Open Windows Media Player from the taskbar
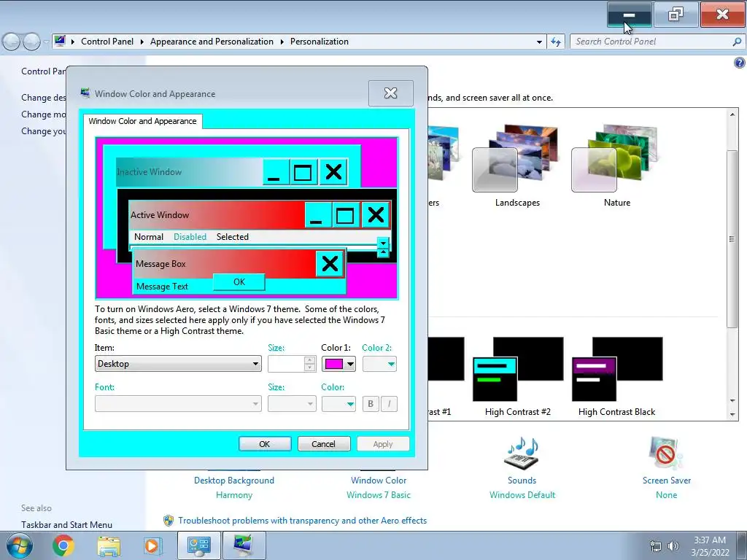This screenshot has height=560, width=747. [x=152, y=545]
